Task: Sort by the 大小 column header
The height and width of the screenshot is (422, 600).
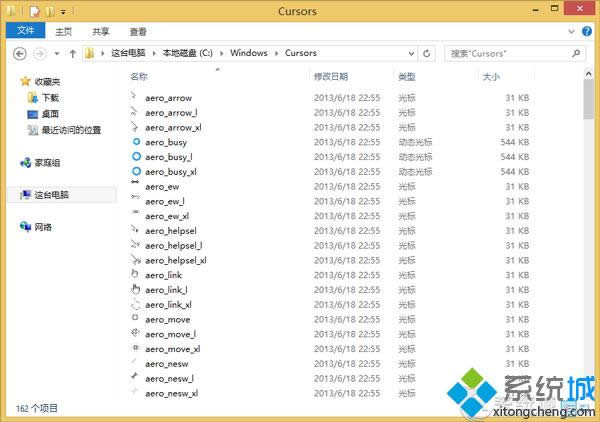Action: (491, 77)
